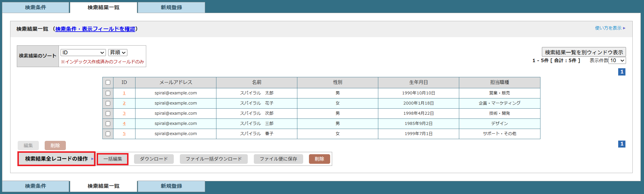
Task: Open record ID 2 link
Action: (x=124, y=103)
